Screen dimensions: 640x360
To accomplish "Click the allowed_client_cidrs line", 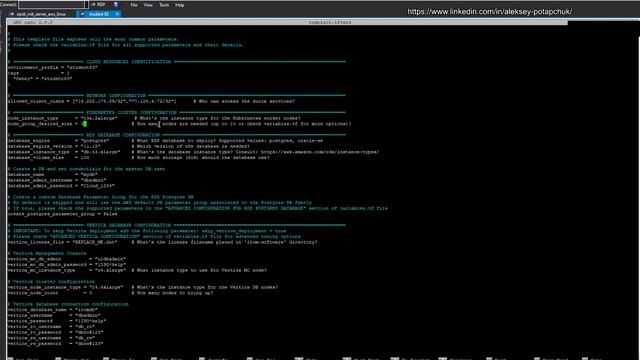I will (x=151, y=101).
